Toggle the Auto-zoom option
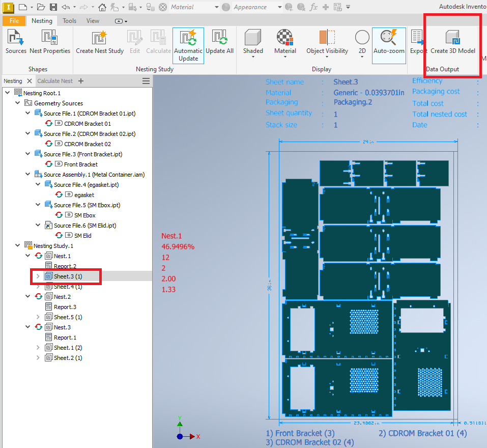 pos(389,46)
